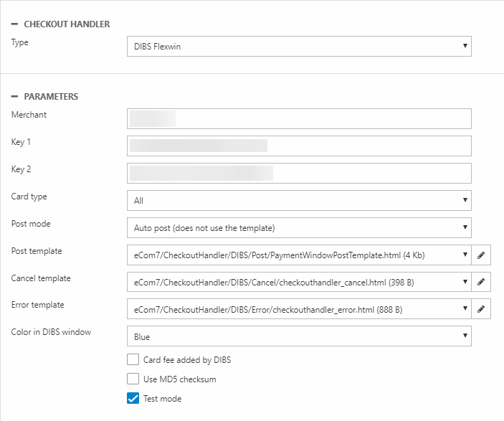Click pencil edit icon for Error template

482,310
